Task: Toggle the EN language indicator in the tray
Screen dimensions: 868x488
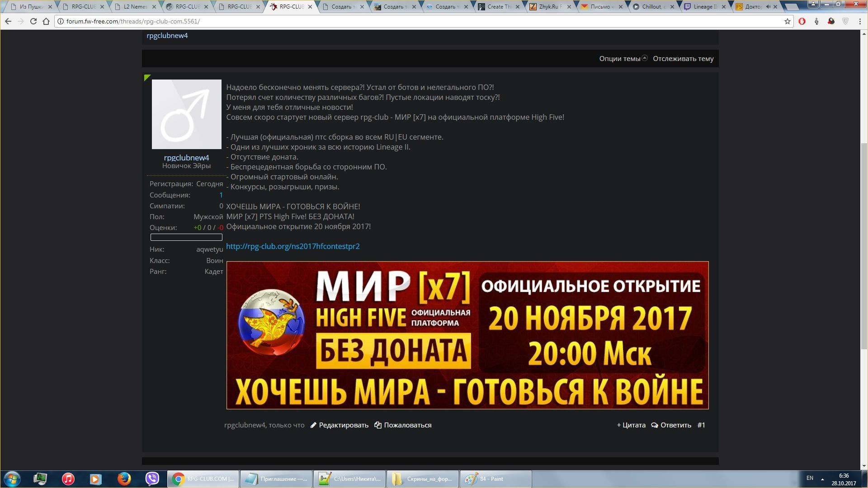Action: [810, 478]
